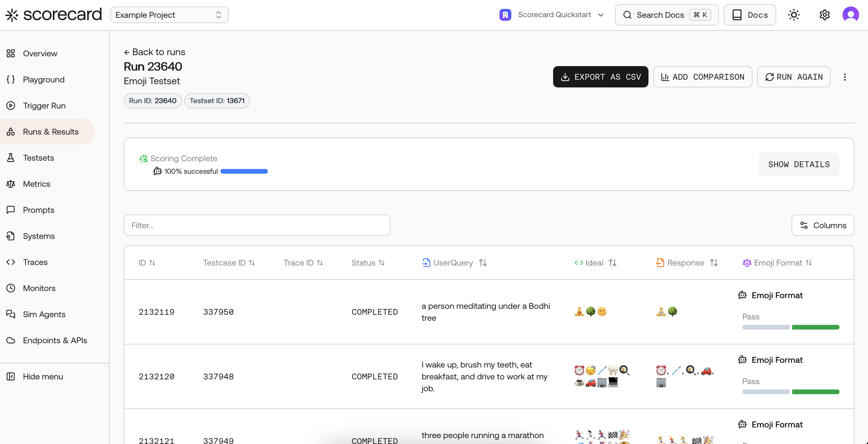868x444 pixels.
Task: Open the Search Docs search box
Action: [667, 15]
